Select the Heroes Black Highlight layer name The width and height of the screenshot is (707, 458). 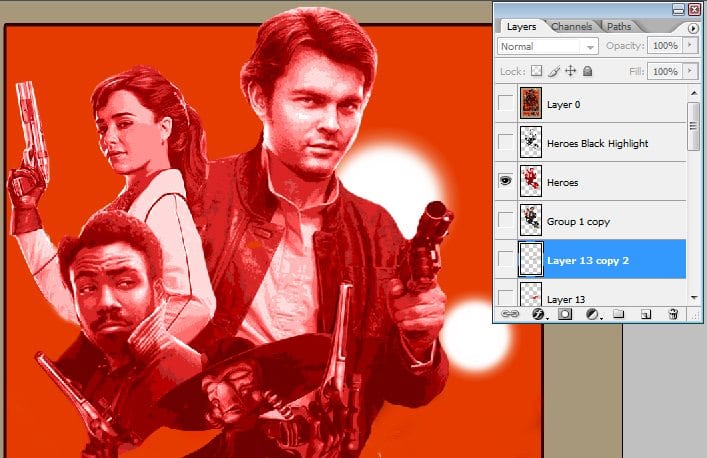point(597,143)
